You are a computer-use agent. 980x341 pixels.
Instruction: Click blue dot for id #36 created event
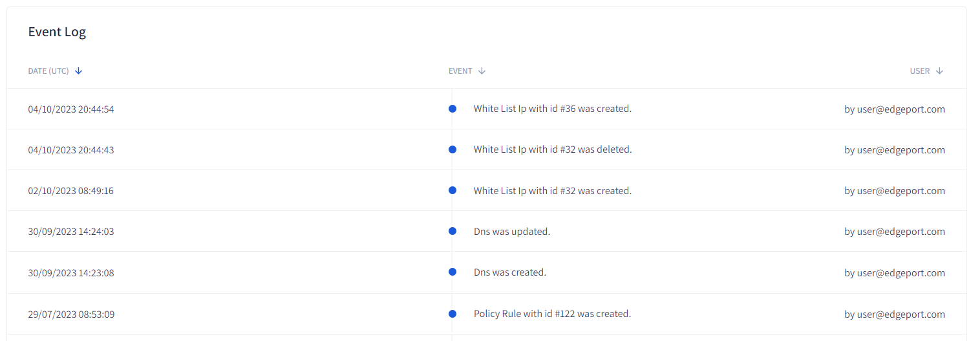pyautogui.click(x=453, y=109)
